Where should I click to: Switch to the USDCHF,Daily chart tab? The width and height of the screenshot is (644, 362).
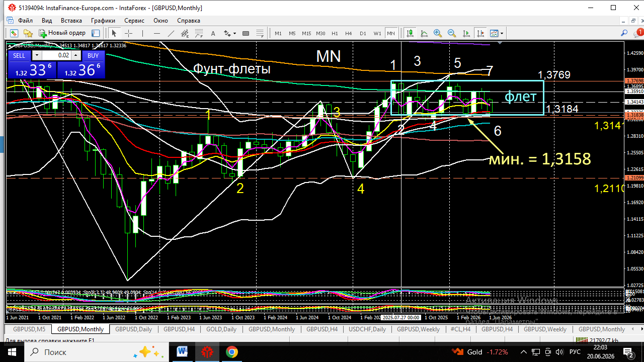click(x=367, y=329)
